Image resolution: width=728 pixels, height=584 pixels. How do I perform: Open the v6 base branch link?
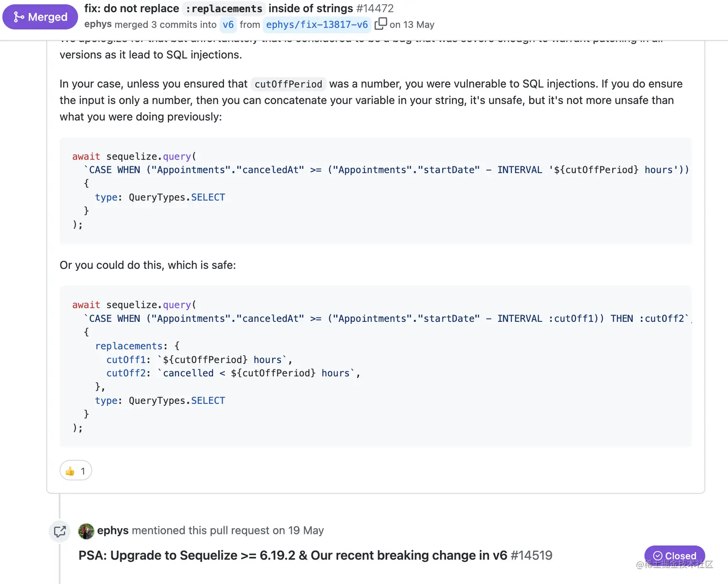(x=228, y=25)
